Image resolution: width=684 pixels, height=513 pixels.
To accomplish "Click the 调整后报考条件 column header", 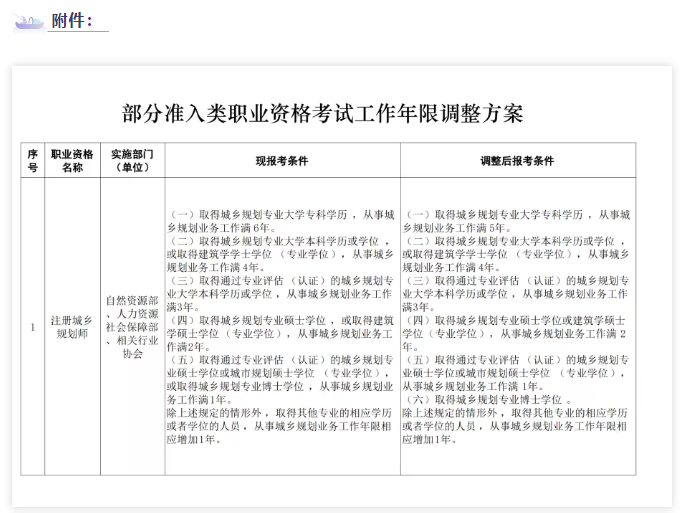I will pos(516,161).
